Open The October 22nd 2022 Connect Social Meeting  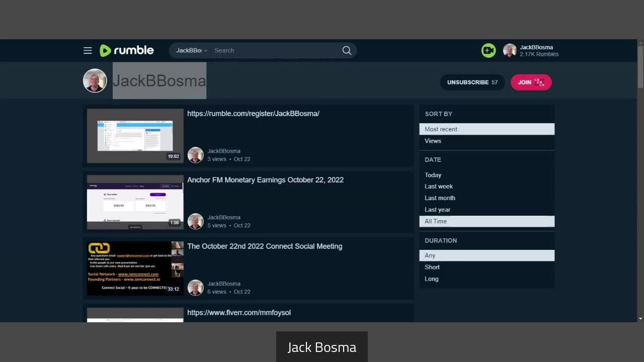click(x=265, y=246)
